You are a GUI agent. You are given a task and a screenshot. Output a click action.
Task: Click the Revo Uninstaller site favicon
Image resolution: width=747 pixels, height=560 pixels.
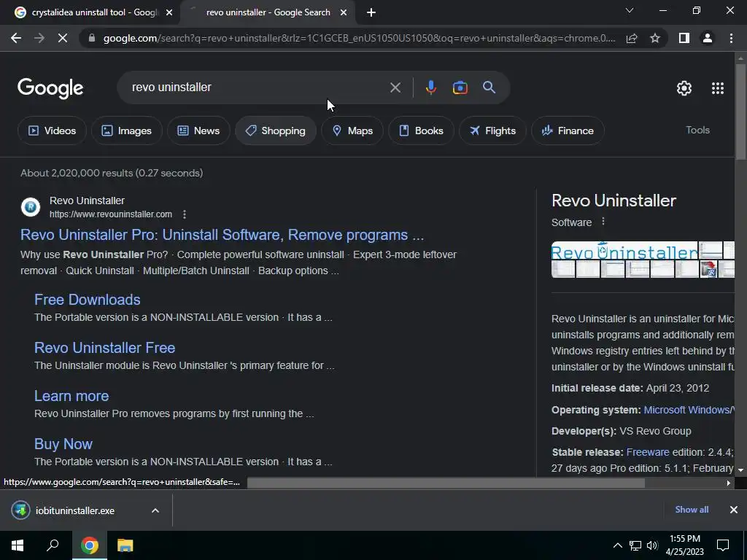(x=31, y=207)
